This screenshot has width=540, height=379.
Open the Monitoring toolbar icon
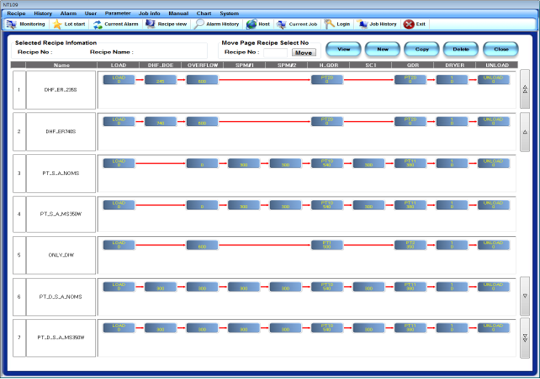[12, 24]
